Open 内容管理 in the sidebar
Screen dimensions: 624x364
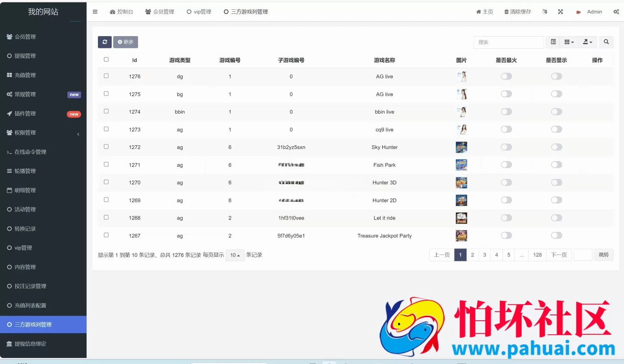click(x=43, y=267)
